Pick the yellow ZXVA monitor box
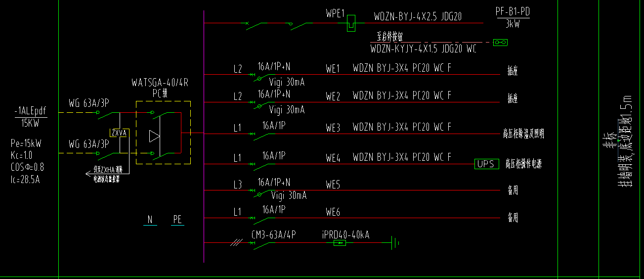This screenshot has height=279, width=644. pyautogui.click(x=119, y=133)
